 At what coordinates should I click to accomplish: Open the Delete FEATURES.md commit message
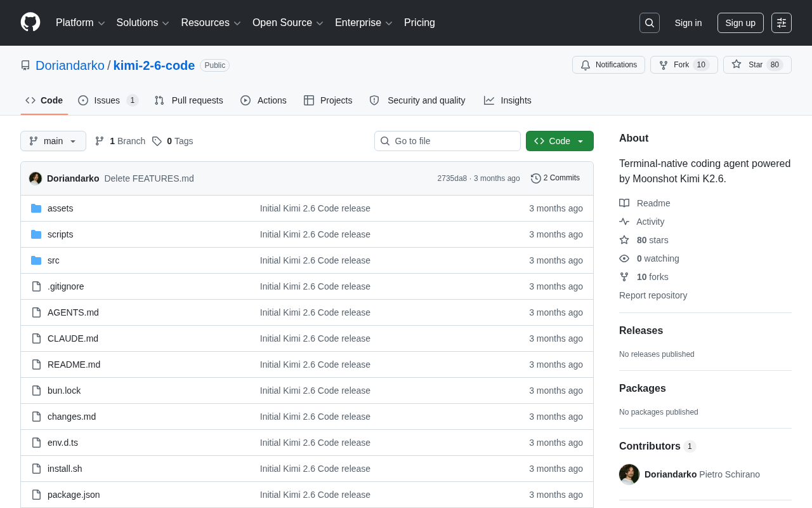tap(149, 178)
